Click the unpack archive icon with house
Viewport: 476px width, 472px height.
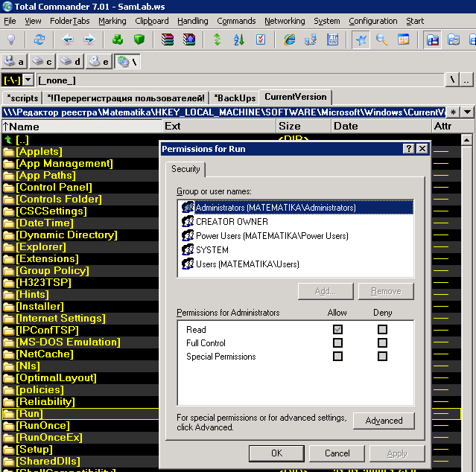pyautogui.click(x=189, y=39)
